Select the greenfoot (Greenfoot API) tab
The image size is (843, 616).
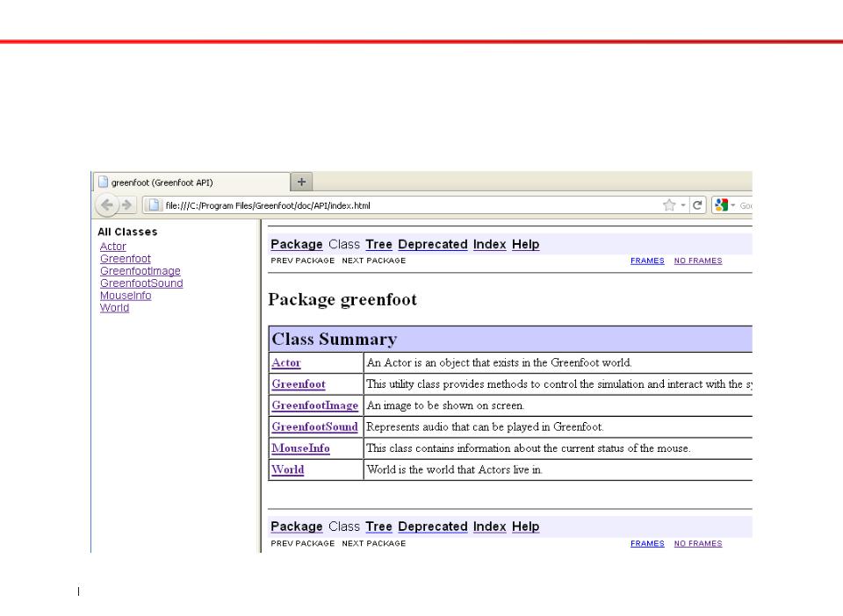tap(192, 182)
